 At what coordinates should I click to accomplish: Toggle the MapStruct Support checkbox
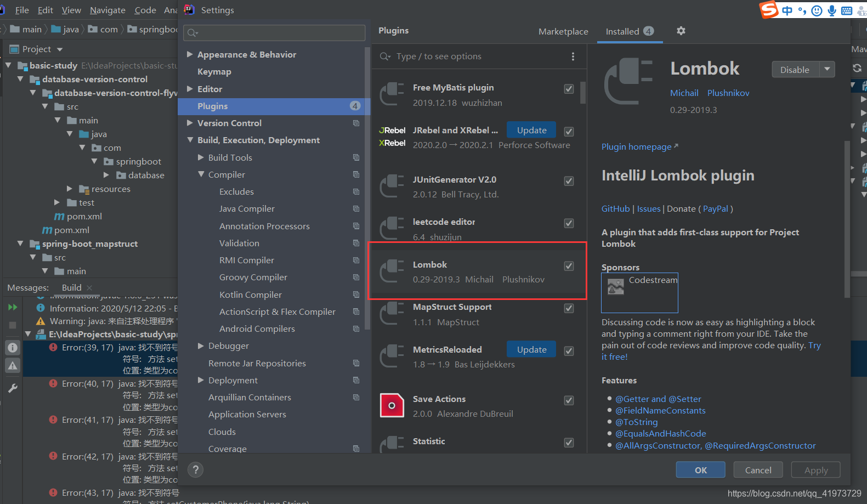pyautogui.click(x=569, y=308)
